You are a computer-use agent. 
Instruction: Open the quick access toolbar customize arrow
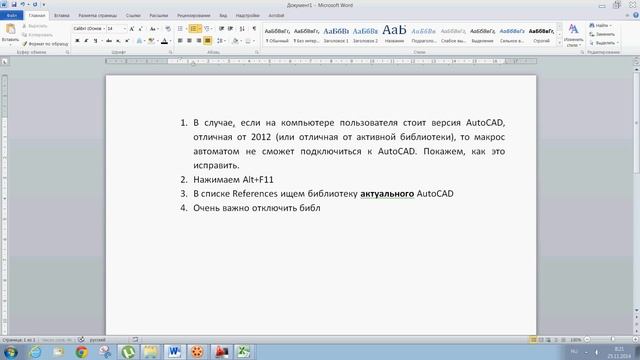point(44,4)
